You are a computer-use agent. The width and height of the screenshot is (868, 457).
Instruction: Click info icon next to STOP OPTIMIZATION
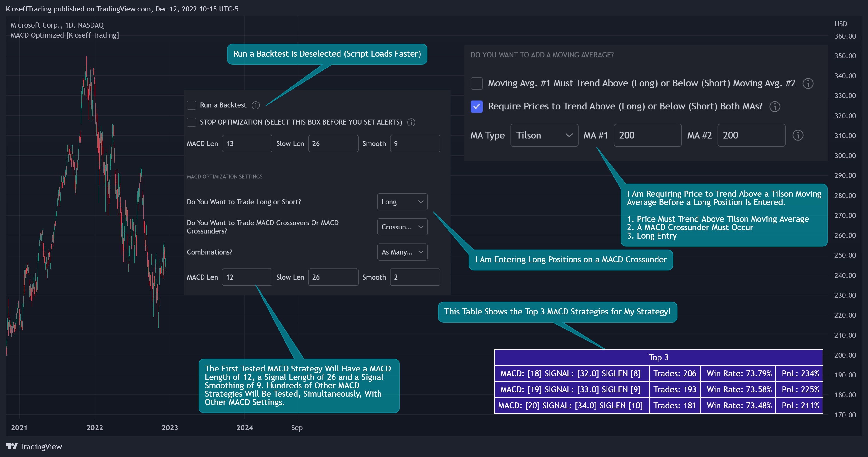tap(411, 122)
